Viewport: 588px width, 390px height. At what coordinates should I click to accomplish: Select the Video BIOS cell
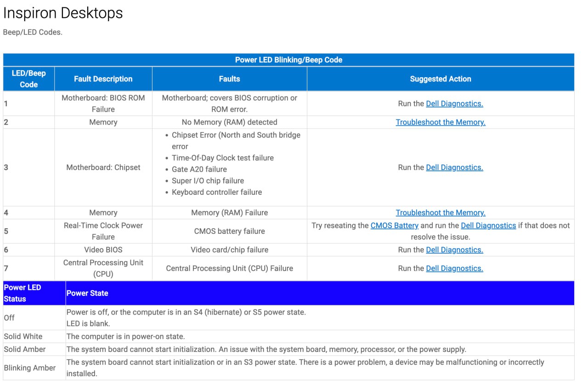pyautogui.click(x=103, y=250)
